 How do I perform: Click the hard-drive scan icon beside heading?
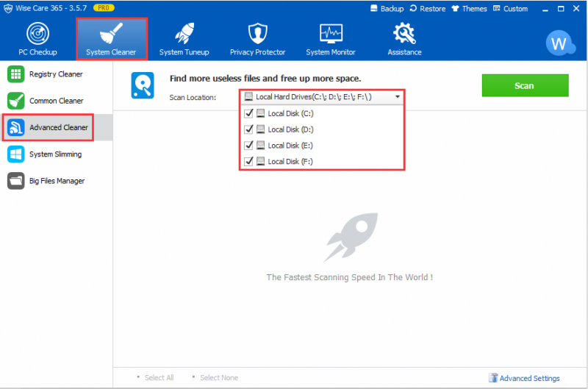coord(143,85)
